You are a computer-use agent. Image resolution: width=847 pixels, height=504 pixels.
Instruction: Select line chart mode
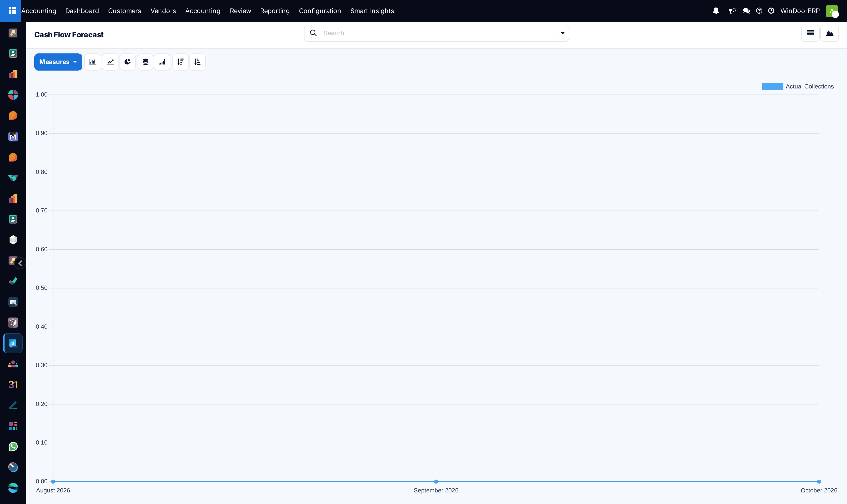point(110,62)
